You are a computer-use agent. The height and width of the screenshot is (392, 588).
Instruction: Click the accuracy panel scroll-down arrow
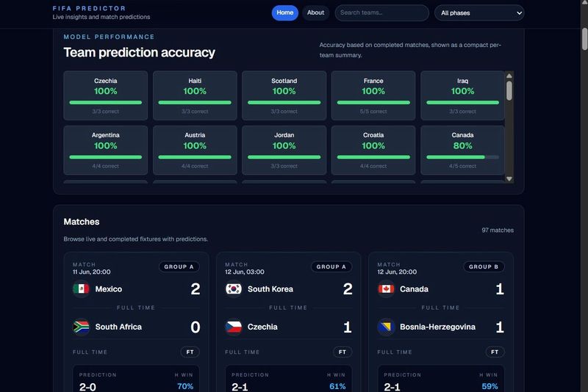tap(509, 178)
